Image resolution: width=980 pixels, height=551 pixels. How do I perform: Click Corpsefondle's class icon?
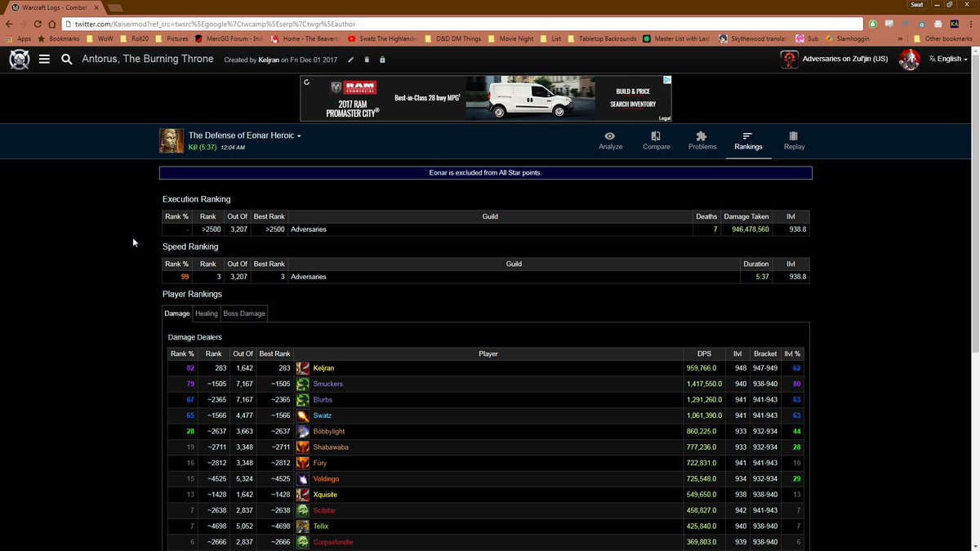303,542
